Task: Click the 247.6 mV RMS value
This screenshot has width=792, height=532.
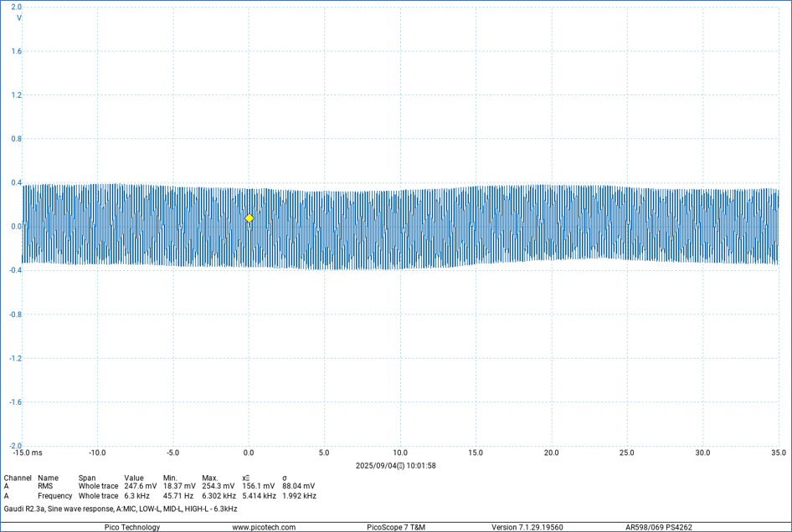Action: click(140, 486)
